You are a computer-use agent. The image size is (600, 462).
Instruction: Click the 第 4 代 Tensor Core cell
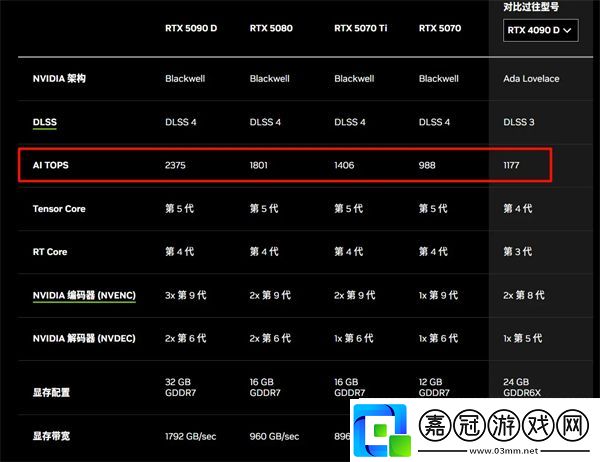point(518,209)
